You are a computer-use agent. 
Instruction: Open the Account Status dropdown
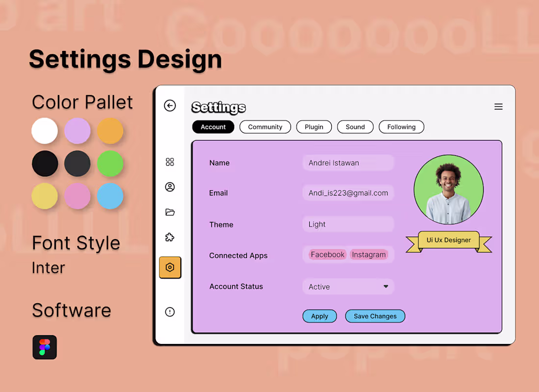tap(348, 287)
